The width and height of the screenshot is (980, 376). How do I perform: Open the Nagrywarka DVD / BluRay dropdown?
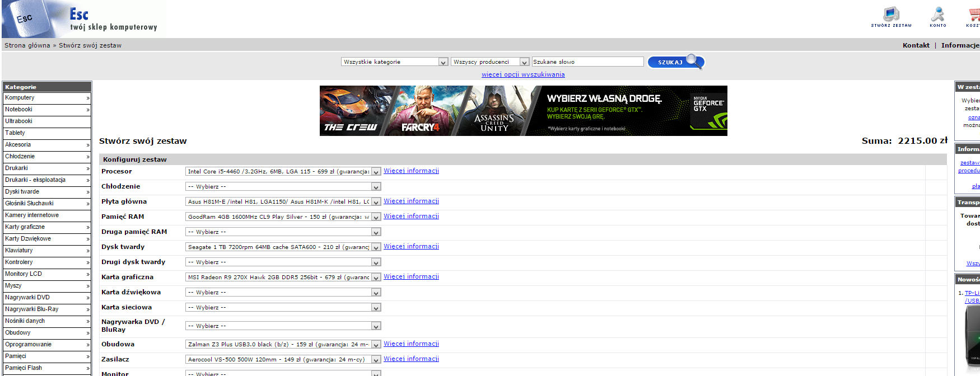[x=283, y=326]
